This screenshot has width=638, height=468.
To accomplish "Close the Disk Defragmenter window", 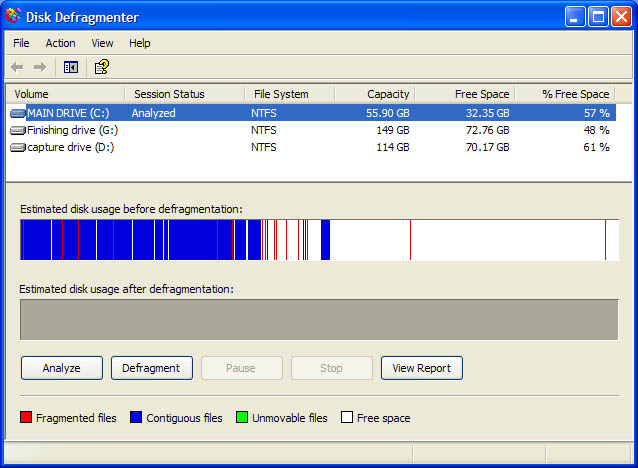I will (622, 17).
